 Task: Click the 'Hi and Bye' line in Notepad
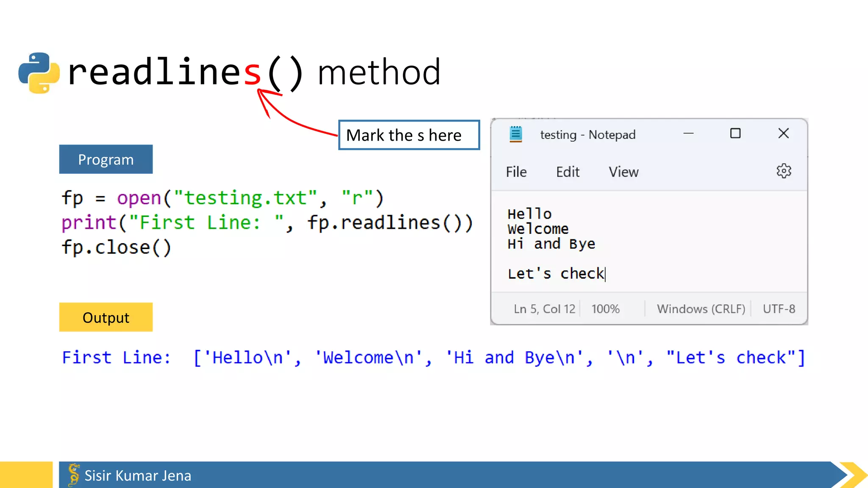(551, 244)
